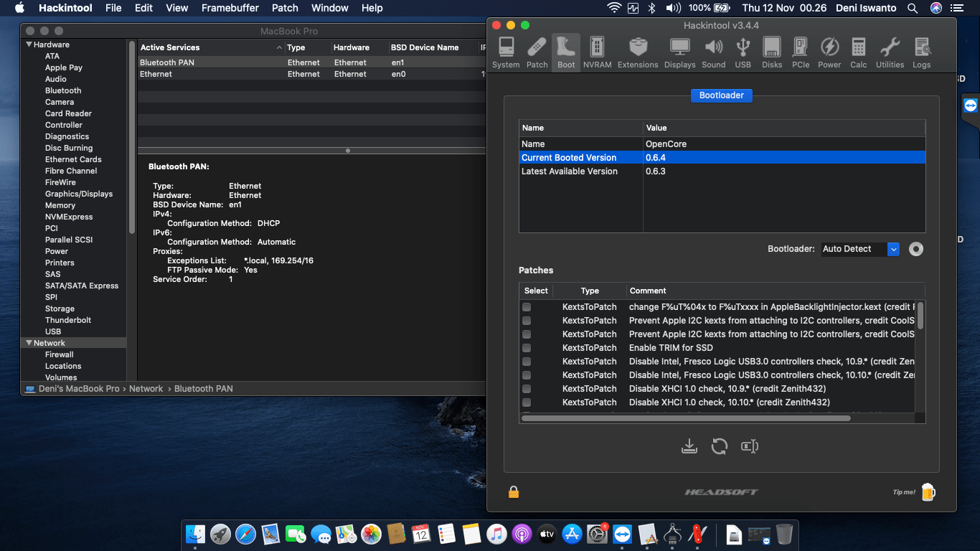Image resolution: width=980 pixels, height=551 pixels.
Task: Select Thunderbolt in Hardware list
Action: point(68,320)
